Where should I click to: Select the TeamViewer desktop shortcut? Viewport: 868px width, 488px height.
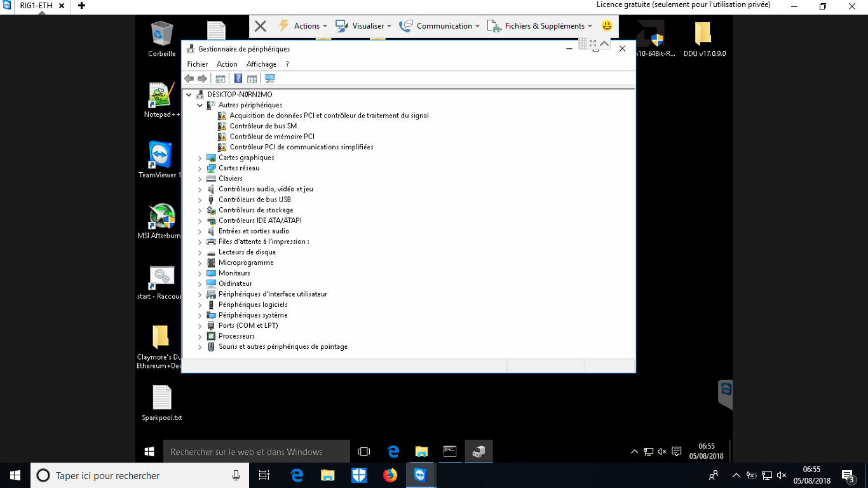tap(160, 160)
